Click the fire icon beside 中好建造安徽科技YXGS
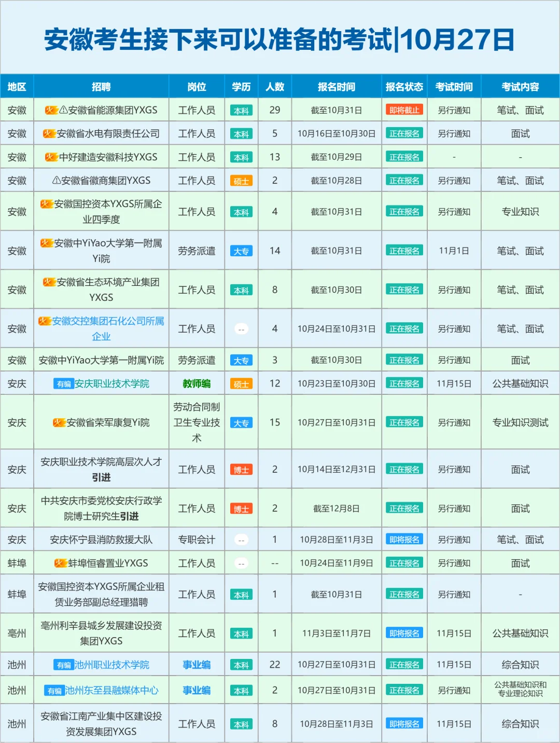 (x=51, y=156)
